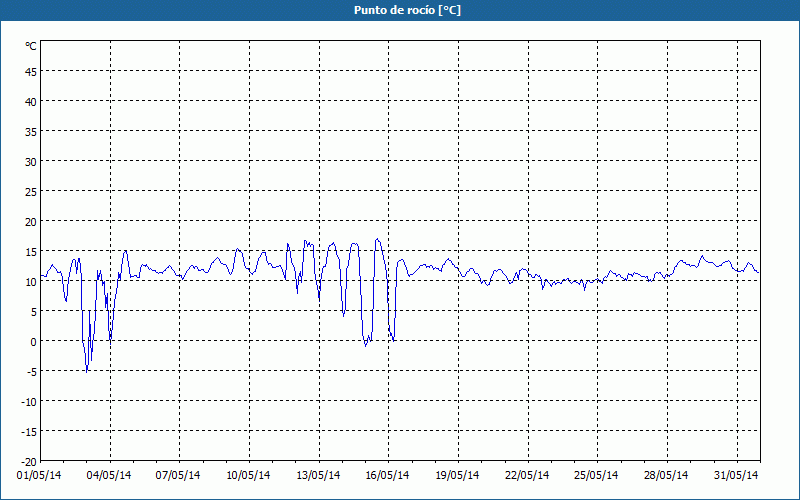The image size is (800, 500).
Task: Click the date label 07/05/14
Action: 178,476
